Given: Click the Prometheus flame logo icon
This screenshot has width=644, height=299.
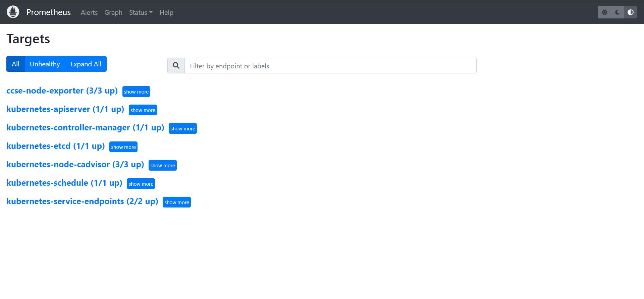Looking at the screenshot, I should pos(13,12).
